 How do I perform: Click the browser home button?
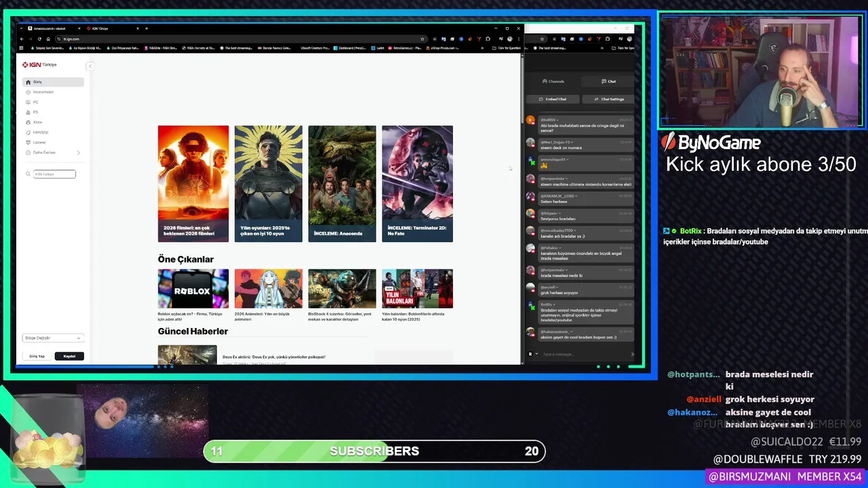point(48,39)
